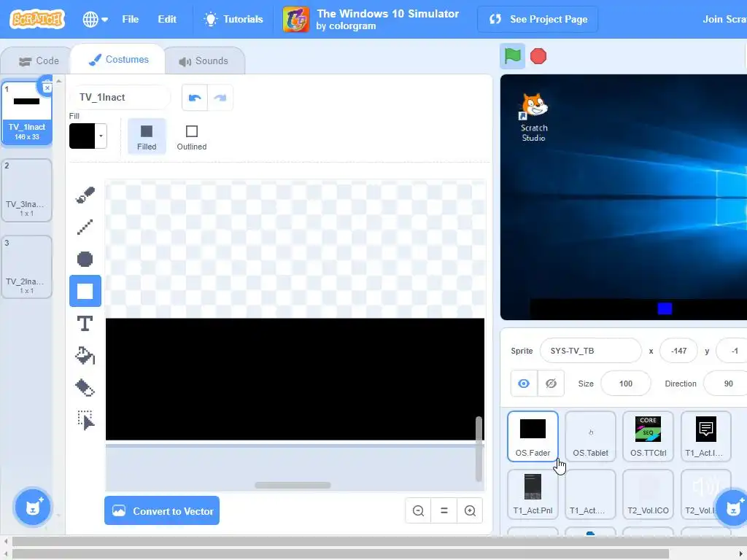Select costume 2 TV_3Ina thumbnail
The width and height of the screenshot is (747, 560).
coord(27,190)
